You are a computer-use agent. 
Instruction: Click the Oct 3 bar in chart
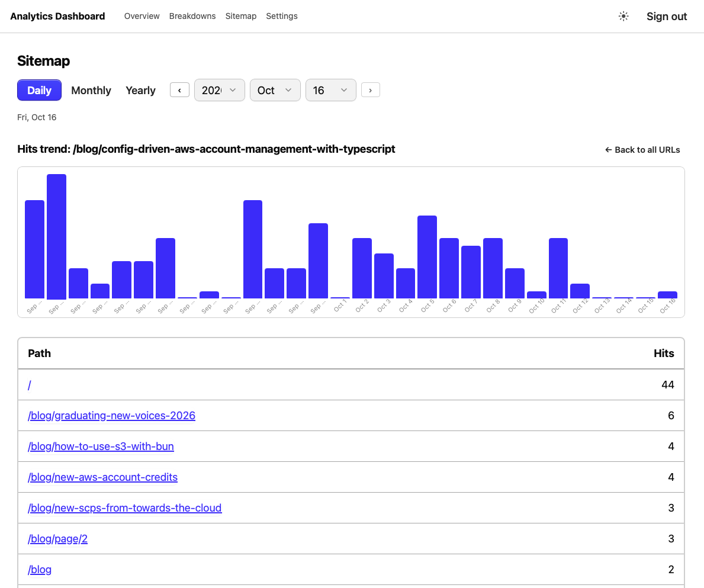(x=384, y=276)
